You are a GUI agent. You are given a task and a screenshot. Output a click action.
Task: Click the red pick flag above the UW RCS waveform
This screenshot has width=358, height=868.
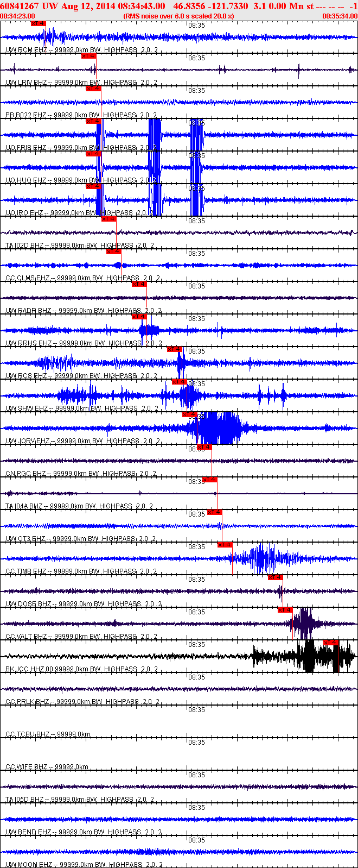[x=175, y=349]
